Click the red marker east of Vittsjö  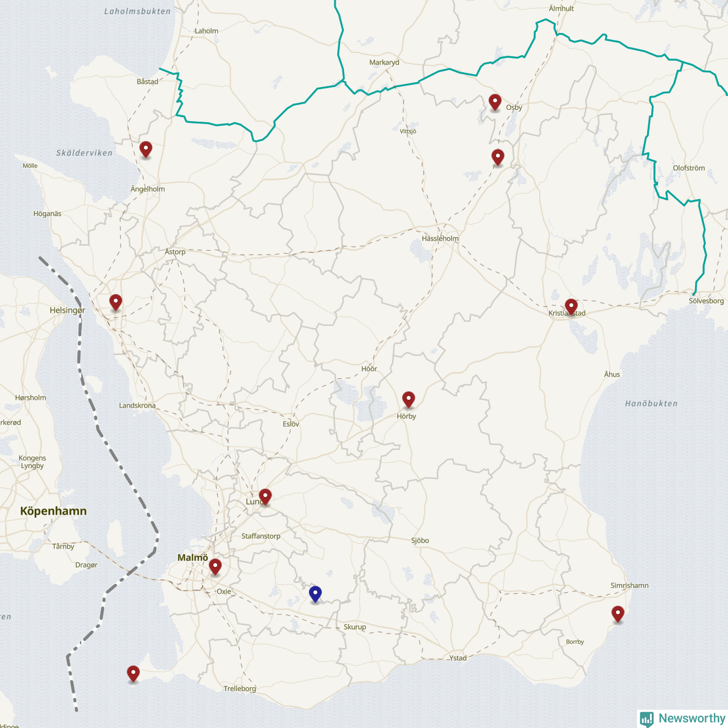(x=498, y=157)
